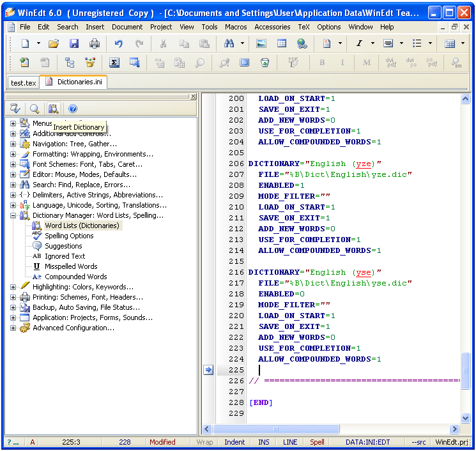Click the blue help question mark icon
Screen dimensions: 476x451
[73, 109]
